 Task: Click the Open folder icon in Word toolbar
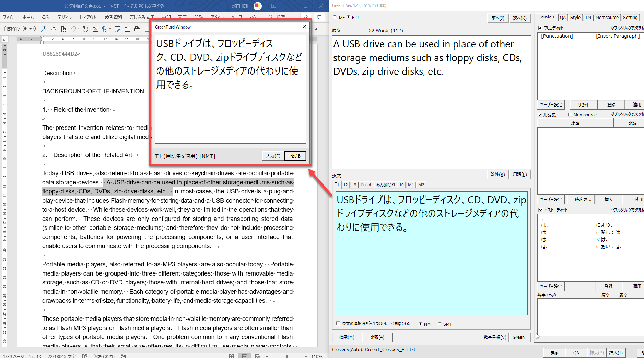click(x=53, y=29)
